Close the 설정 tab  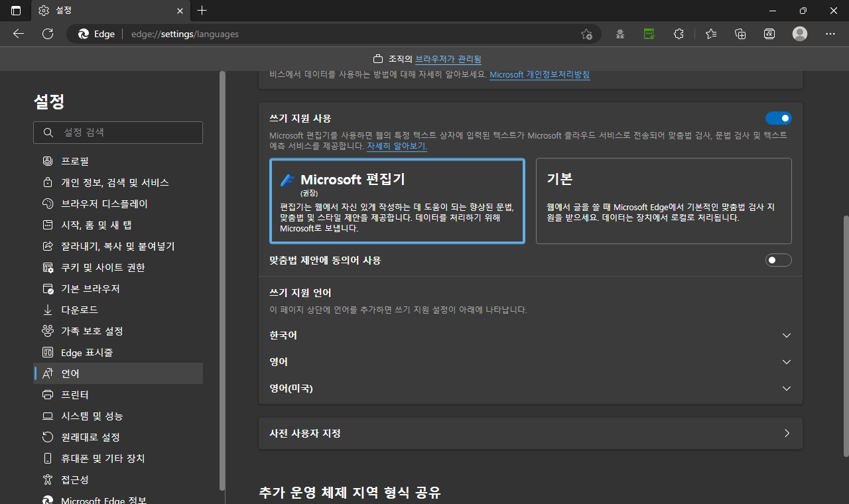click(180, 11)
